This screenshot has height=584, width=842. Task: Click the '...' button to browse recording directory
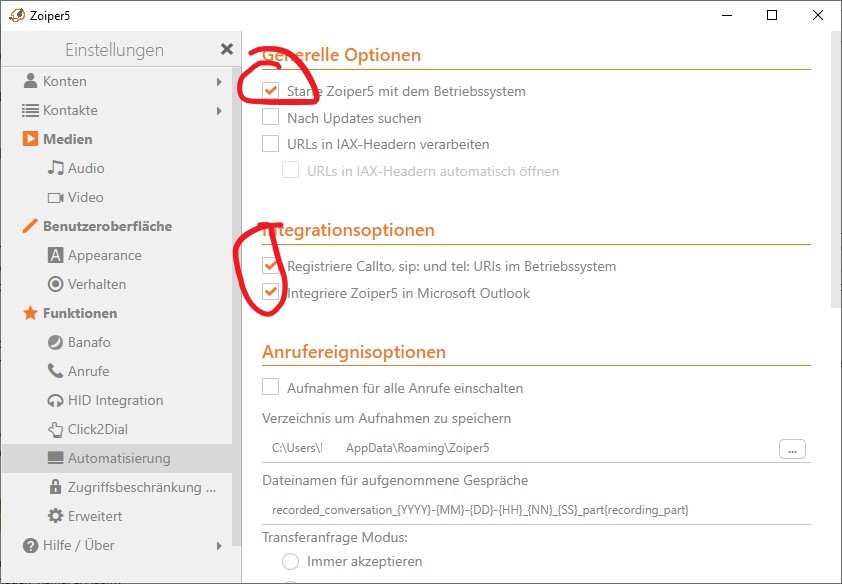coord(792,449)
